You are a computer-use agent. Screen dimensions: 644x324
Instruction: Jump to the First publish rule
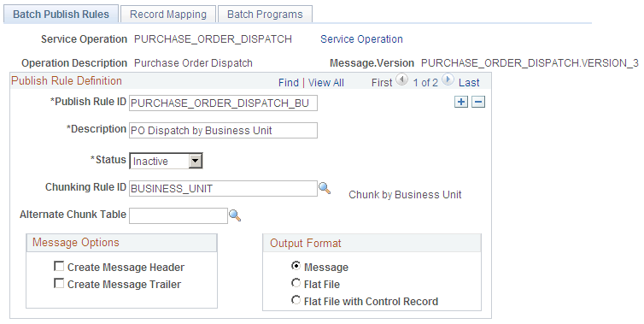pos(382,83)
